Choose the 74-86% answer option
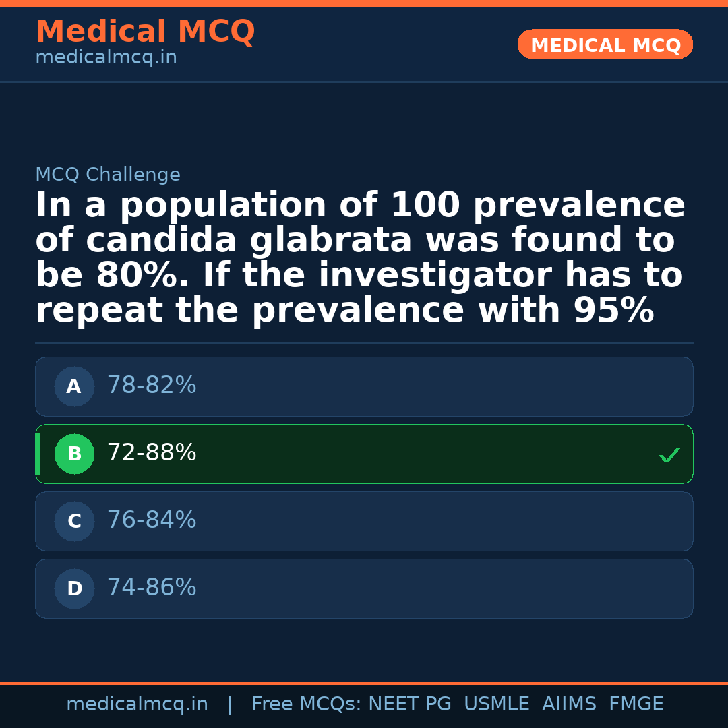Screen dimensions: 728x728 click(364, 589)
